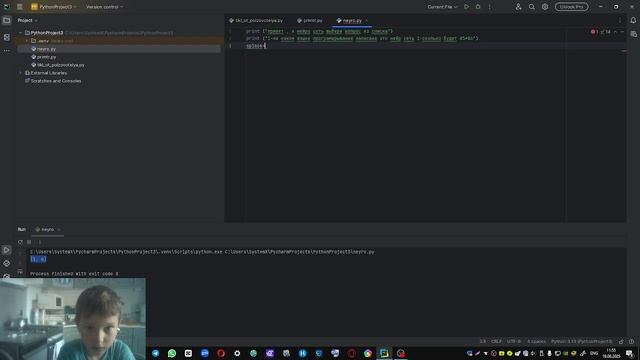Click the highlighted output in the console

38,259
